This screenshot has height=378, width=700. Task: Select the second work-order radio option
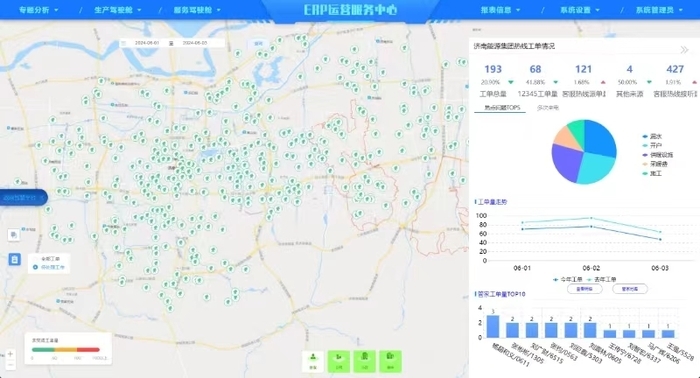pos(36,267)
